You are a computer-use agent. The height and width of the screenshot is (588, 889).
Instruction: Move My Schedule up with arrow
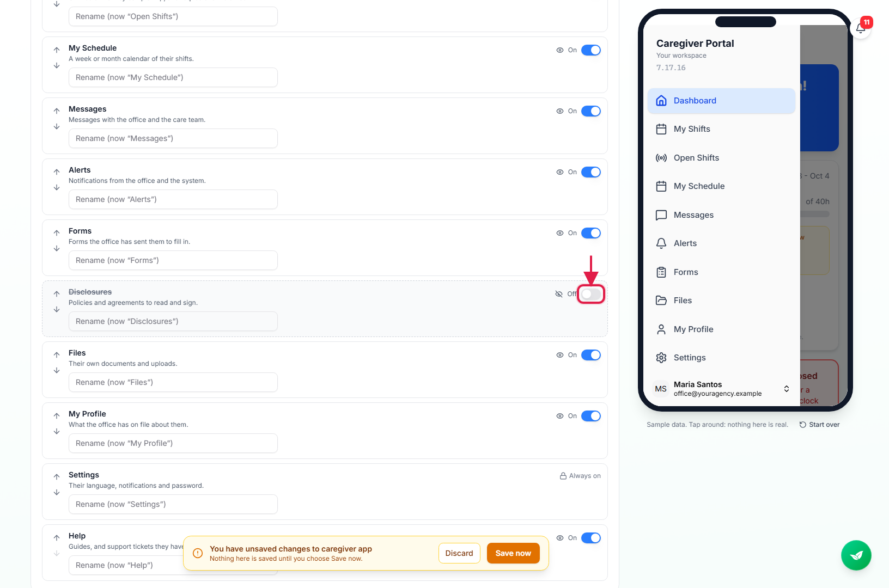[x=57, y=50]
